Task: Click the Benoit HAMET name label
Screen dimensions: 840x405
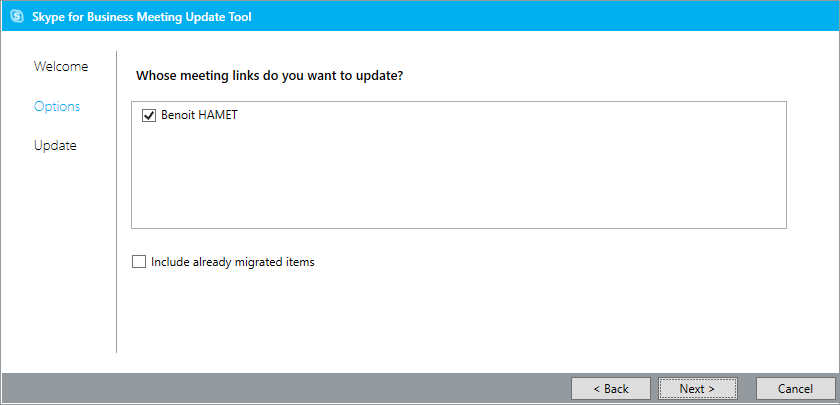Action: click(x=199, y=115)
